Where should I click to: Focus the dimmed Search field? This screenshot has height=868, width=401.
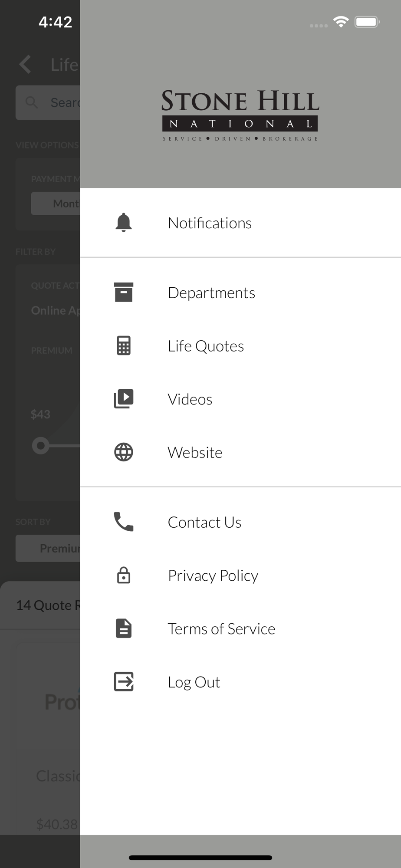coord(48,102)
